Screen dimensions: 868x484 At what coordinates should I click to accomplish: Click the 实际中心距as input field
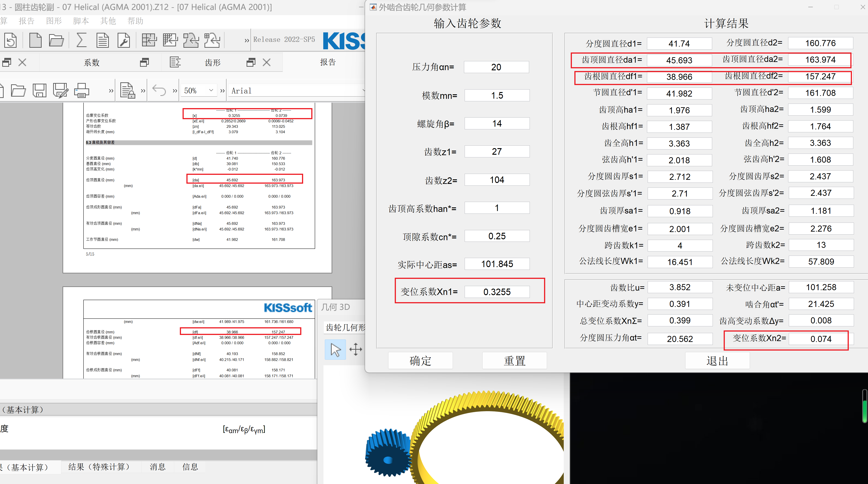click(x=497, y=264)
